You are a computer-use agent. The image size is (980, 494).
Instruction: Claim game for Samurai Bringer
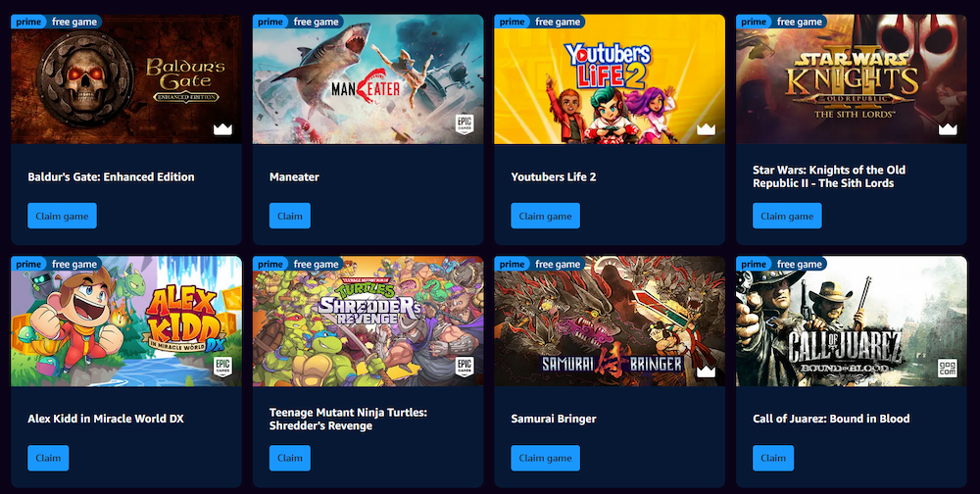pyautogui.click(x=545, y=458)
